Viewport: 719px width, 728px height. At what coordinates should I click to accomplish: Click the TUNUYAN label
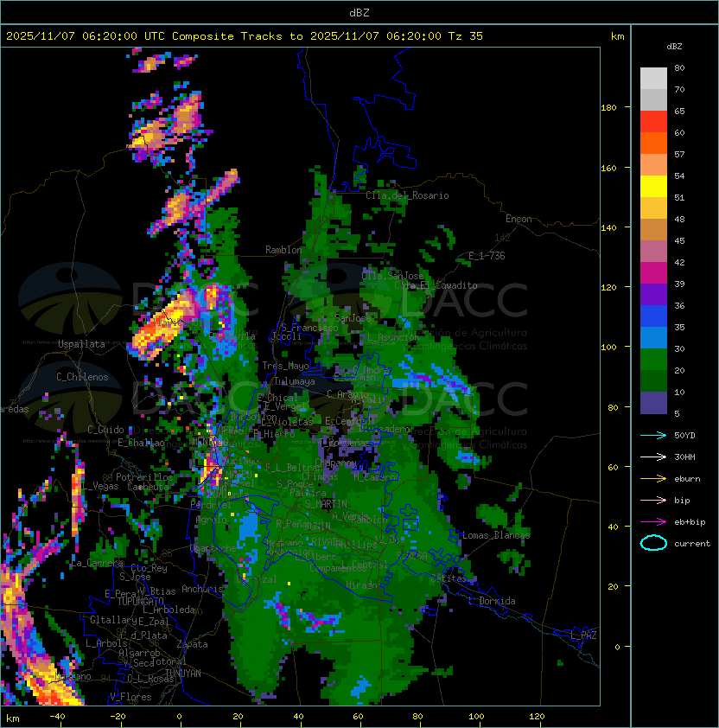pos(182,674)
